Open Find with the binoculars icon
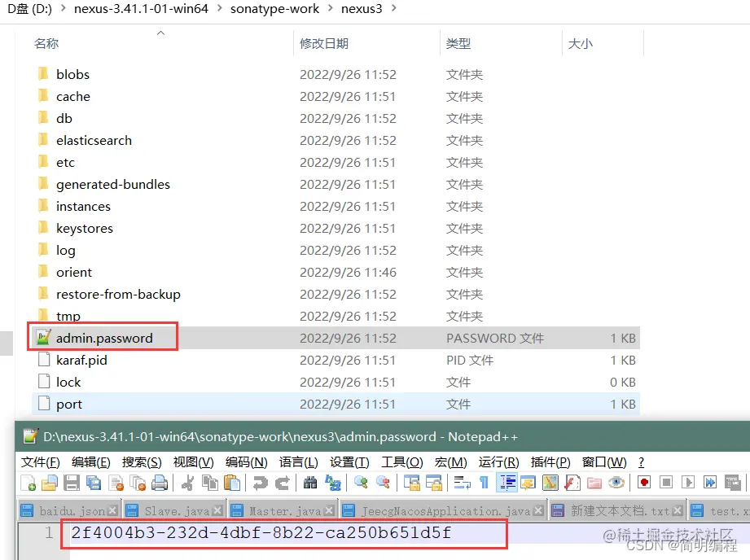750x560 pixels. [310, 483]
